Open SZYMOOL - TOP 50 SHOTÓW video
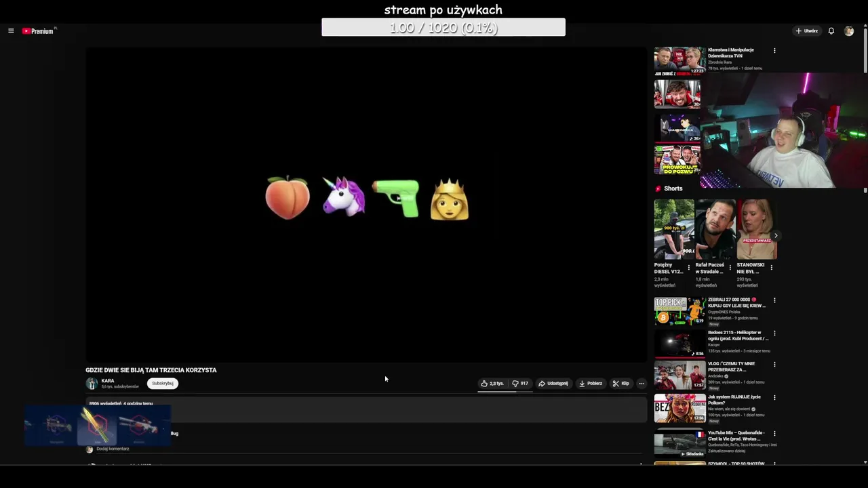The width and height of the screenshot is (868, 488). click(736, 464)
